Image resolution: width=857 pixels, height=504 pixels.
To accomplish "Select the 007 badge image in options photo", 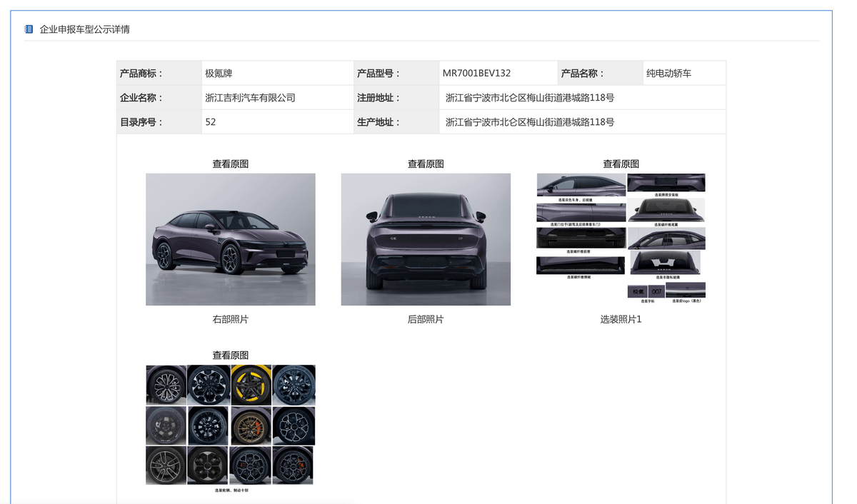I will click(x=656, y=291).
